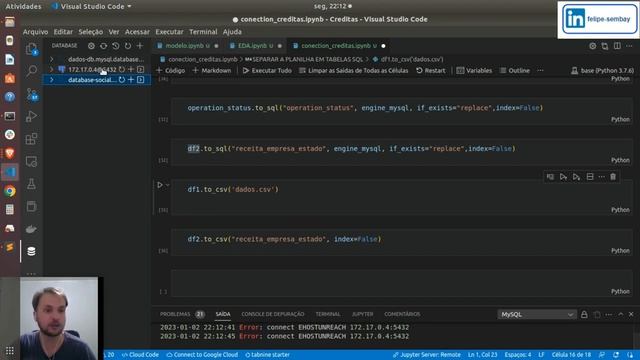Open the Terminal menu
640x360 pixels.
203,31
